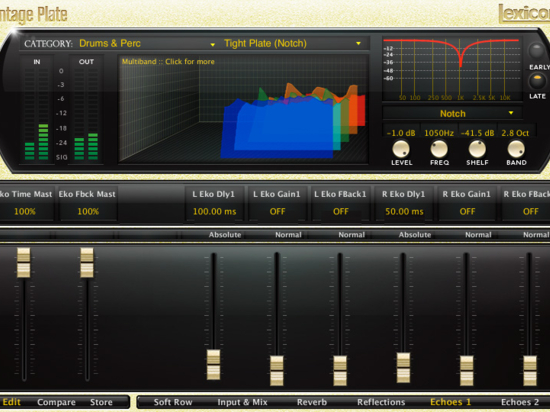Select the -1.0 dB level value
The height and width of the screenshot is (412, 550).
point(401,133)
